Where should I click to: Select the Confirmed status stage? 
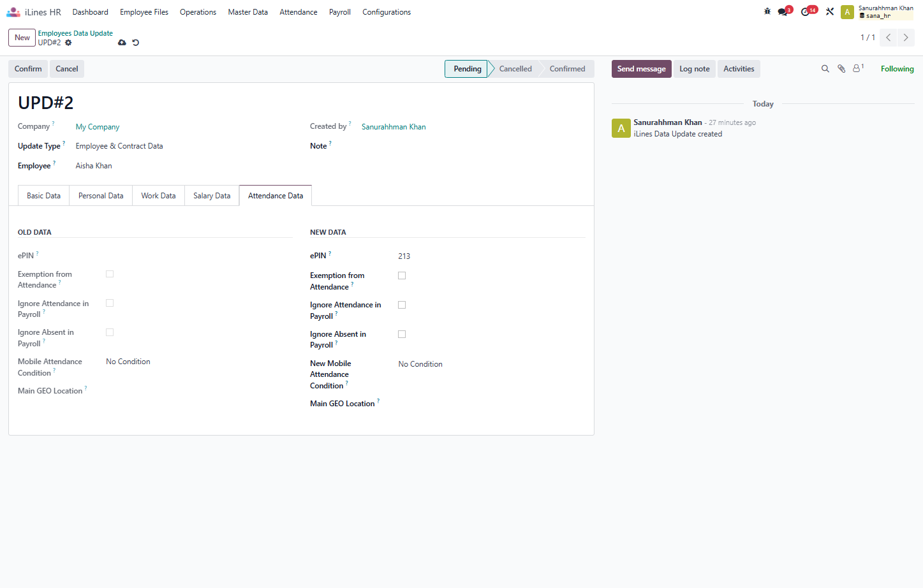pyautogui.click(x=567, y=69)
